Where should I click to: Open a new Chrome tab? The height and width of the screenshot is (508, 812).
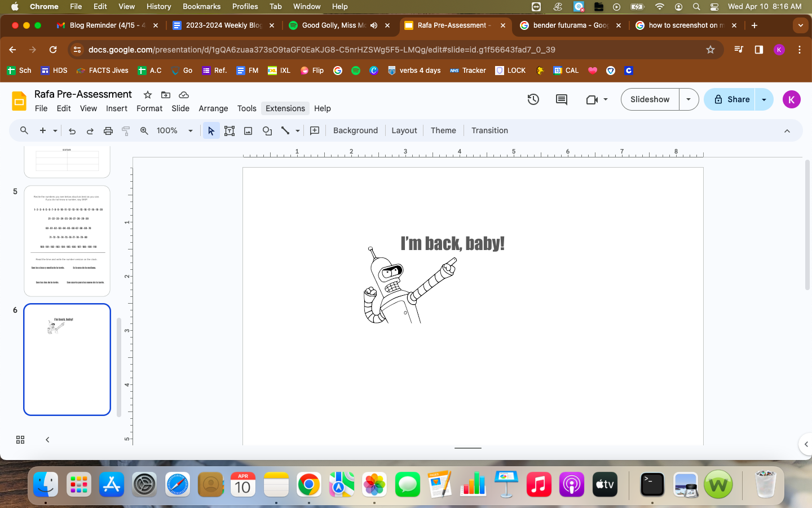(754, 25)
